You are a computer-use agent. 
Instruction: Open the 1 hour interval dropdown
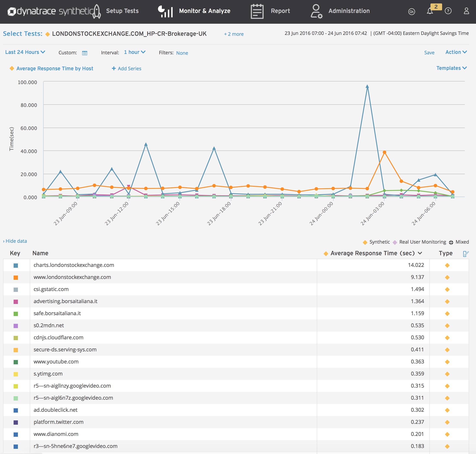pyautogui.click(x=135, y=52)
